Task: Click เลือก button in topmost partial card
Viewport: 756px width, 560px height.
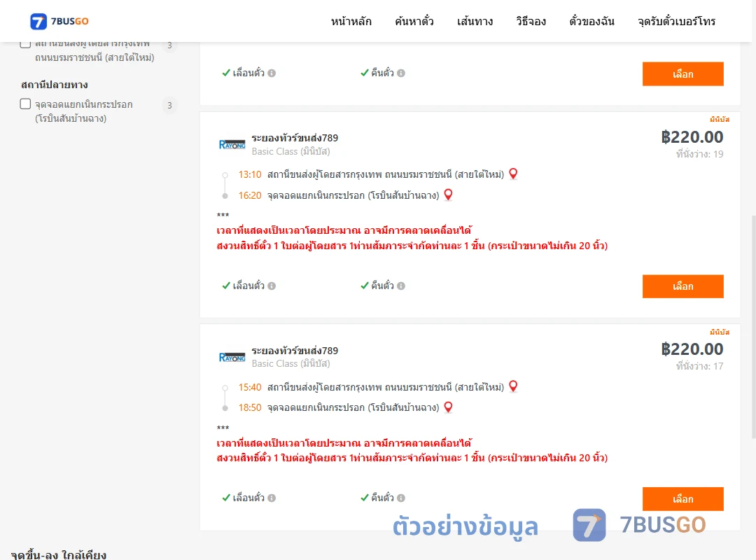Action: click(682, 73)
